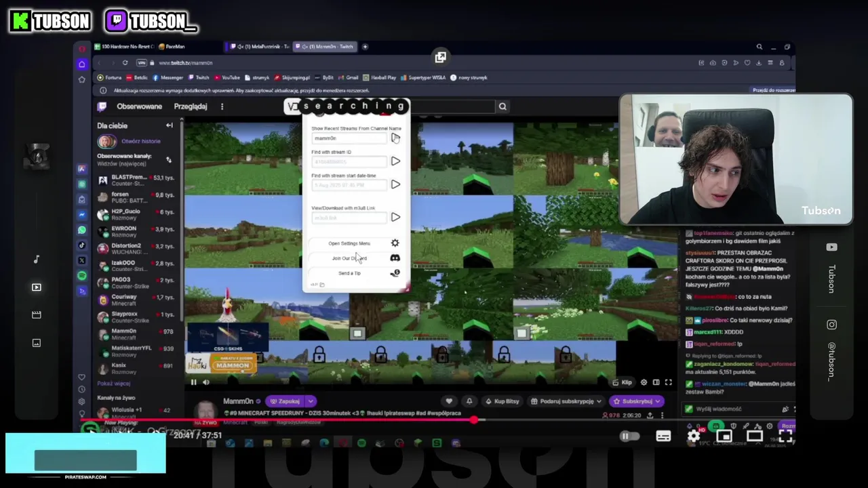Expand dropdown next to Zapukaj
Viewport: 868px width, 488px height.
click(310, 401)
